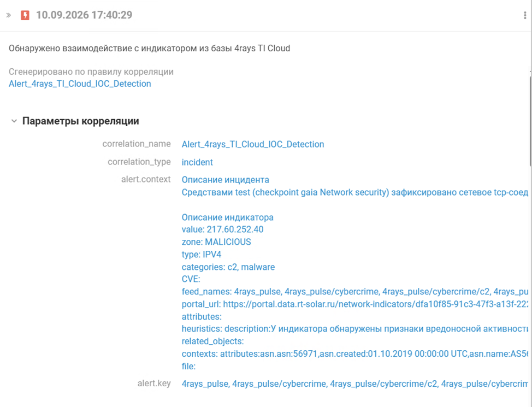Open the Alert_4rays_TI_Cloud_IOC_Detection correlation rule link
The width and height of the screenshot is (532, 407).
(80, 84)
